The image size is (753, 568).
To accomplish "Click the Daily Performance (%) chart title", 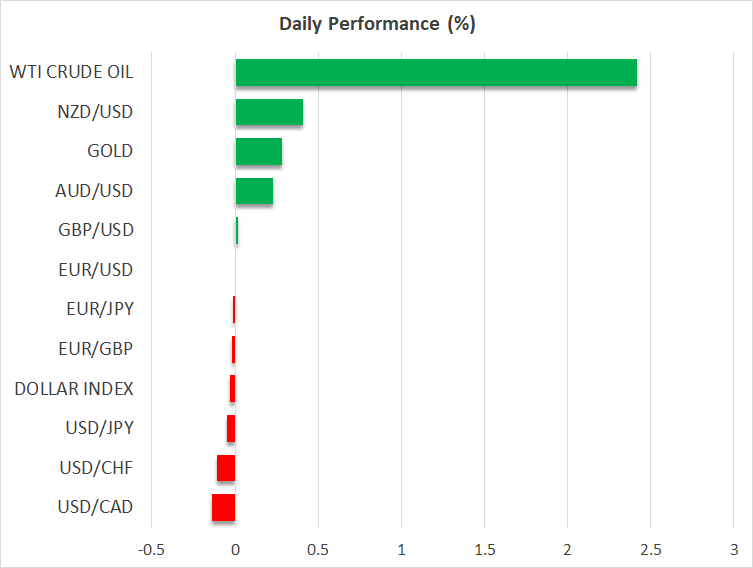I will click(376, 24).
